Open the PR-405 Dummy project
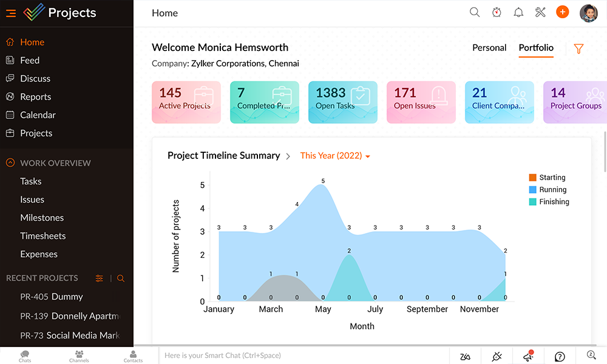 click(53, 297)
